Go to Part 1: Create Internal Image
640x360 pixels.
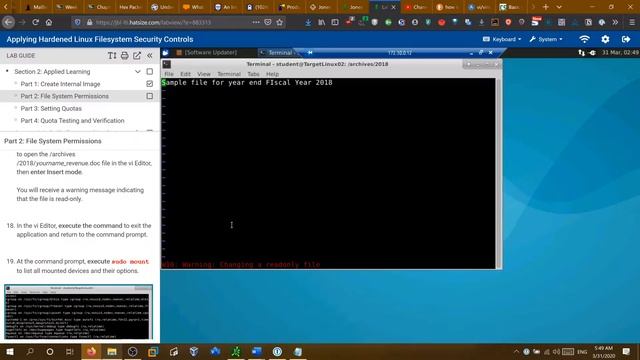click(60, 84)
